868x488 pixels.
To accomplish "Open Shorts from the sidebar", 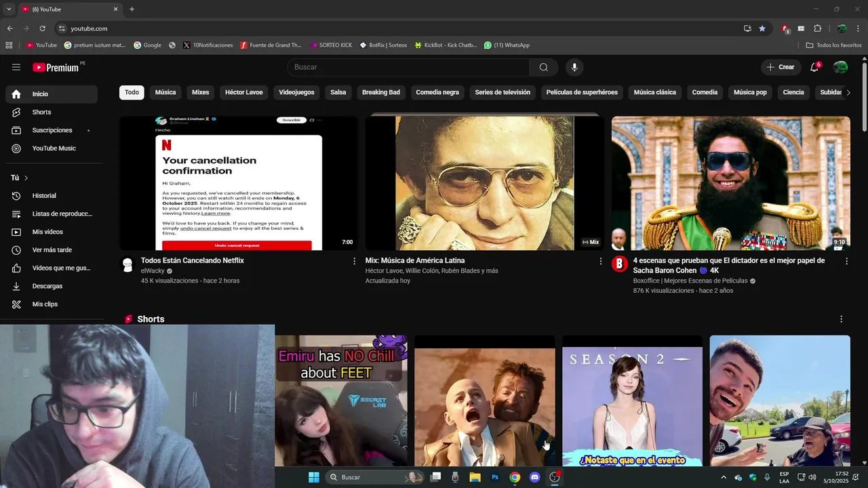I will (52, 112).
